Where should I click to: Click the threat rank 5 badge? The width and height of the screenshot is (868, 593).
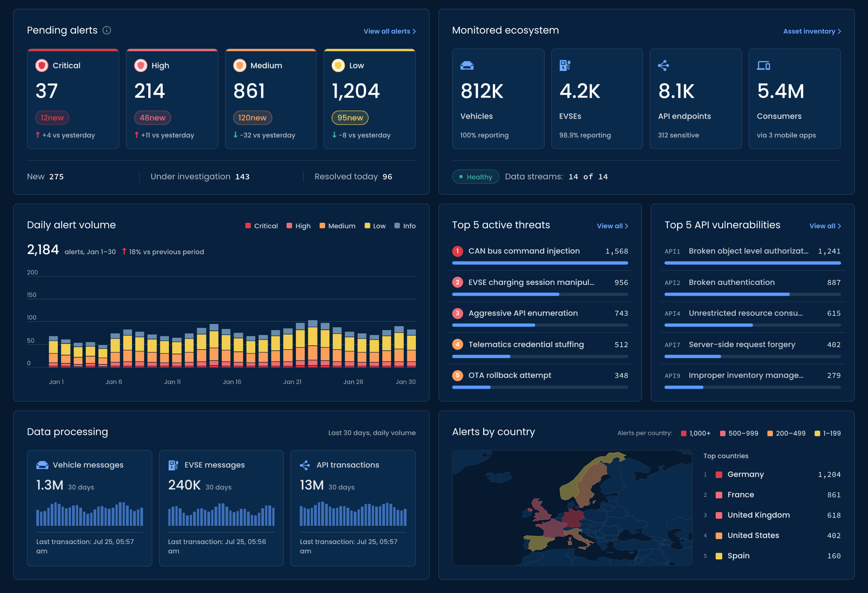click(458, 375)
